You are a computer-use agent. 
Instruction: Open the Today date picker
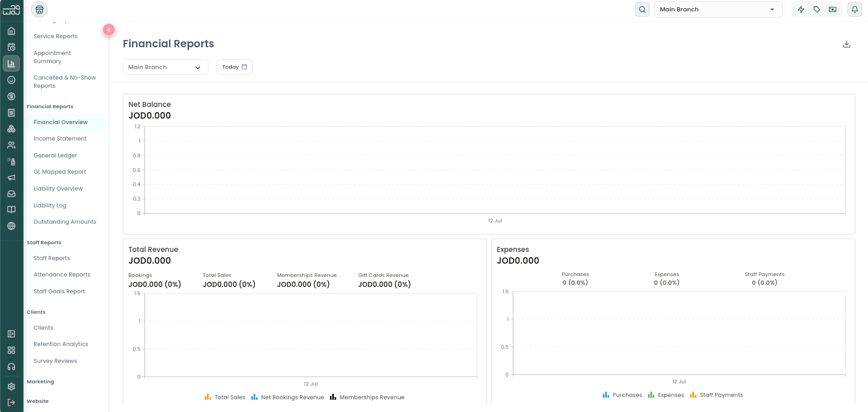pyautogui.click(x=234, y=67)
